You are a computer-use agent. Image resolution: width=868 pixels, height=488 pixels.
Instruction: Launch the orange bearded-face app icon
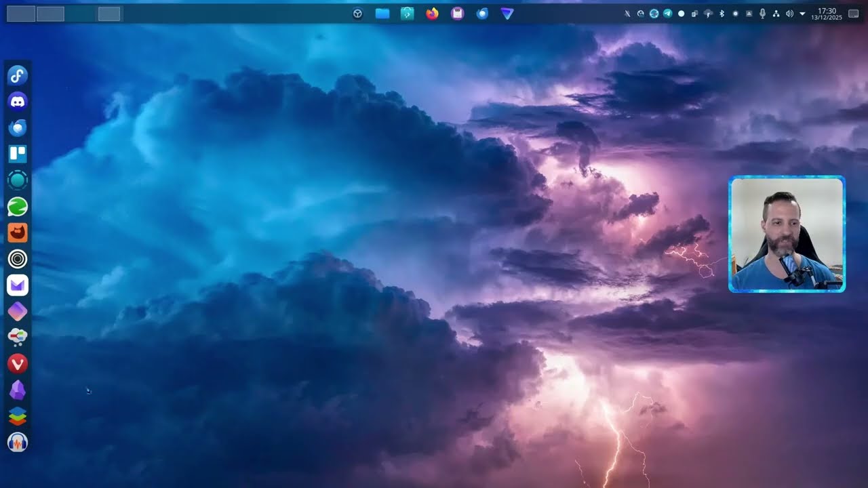[x=18, y=232]
